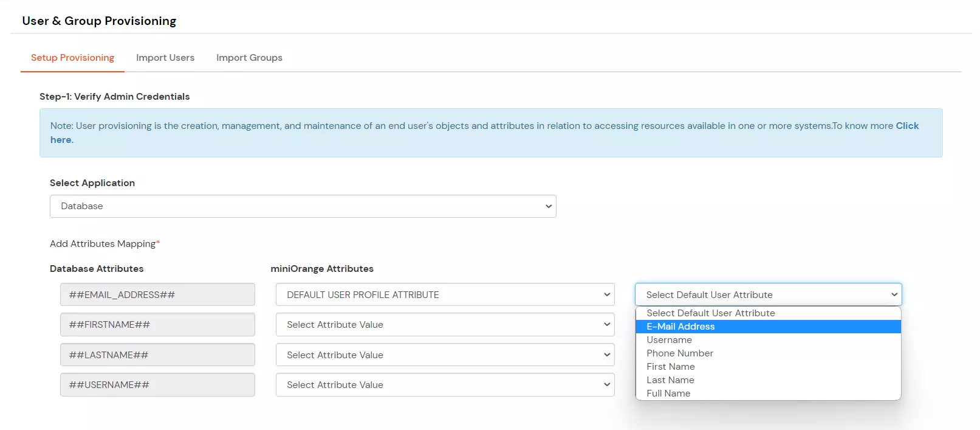The image size is (980, 430).
Task: Collapse the Select Default User Attribute combo box
Action: [x=769, y=294]
